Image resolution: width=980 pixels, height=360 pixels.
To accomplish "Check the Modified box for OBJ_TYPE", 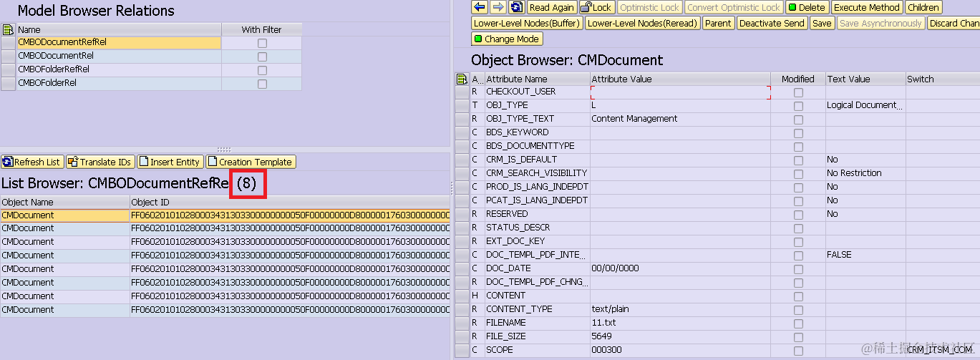I will [x=798, y=106].
